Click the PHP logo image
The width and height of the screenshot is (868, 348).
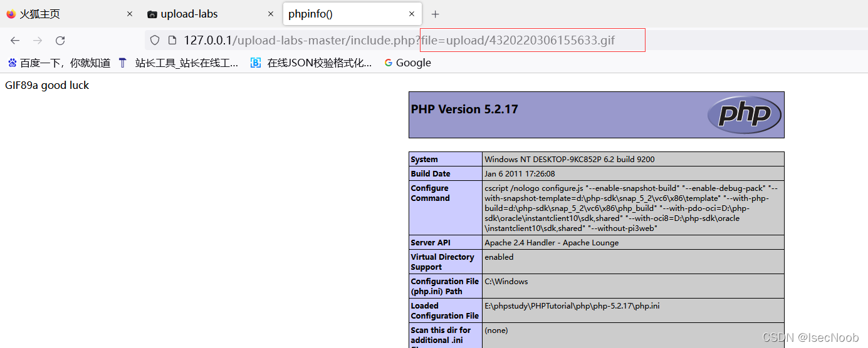coord(744,115)
